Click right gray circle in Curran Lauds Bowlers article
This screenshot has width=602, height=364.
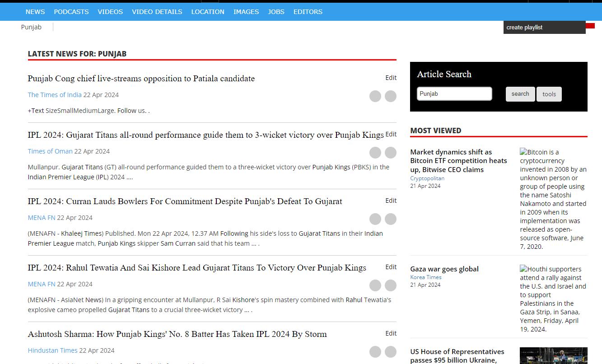(391, 219)
